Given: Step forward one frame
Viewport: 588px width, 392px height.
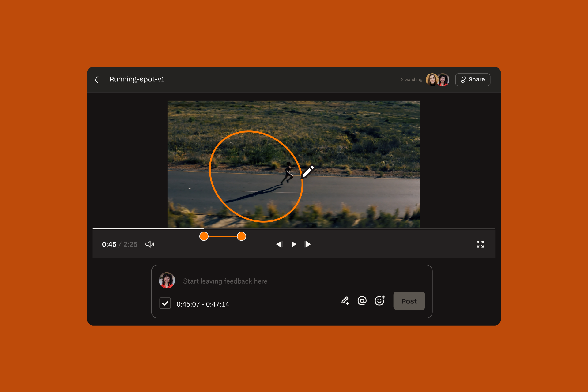Looking at the screenshot, I should (x=307, y=244).
